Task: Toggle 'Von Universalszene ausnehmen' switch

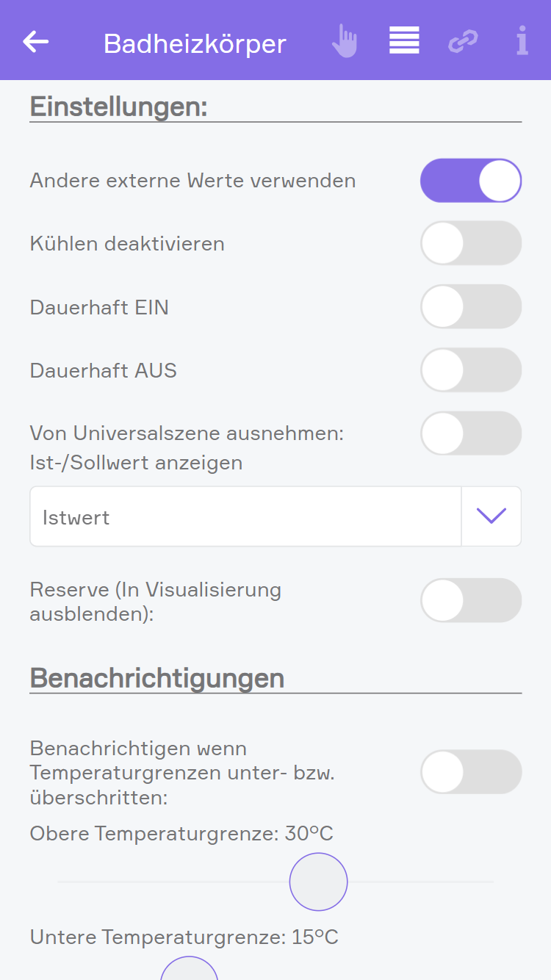Action: click(x=470, y=433)
